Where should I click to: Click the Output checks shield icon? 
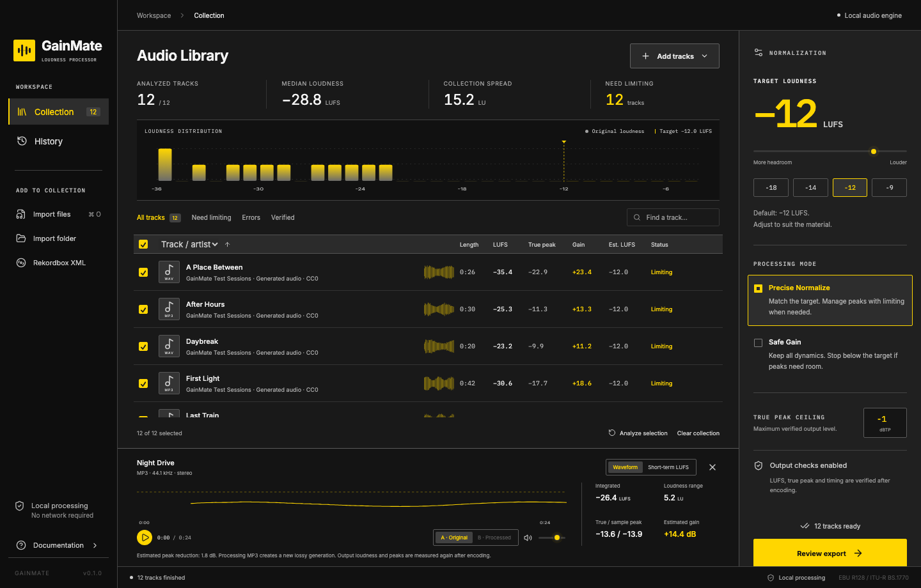[759, 465]
